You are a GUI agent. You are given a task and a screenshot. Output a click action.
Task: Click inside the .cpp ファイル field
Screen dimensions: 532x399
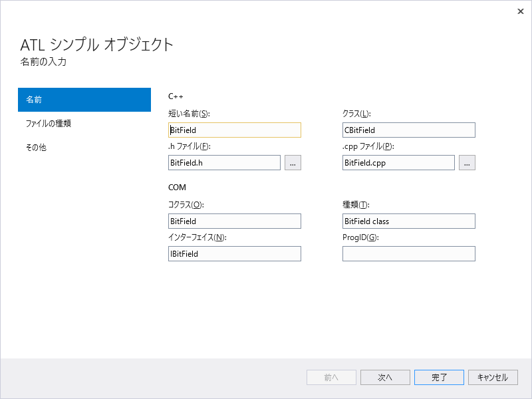coord(398,162)
